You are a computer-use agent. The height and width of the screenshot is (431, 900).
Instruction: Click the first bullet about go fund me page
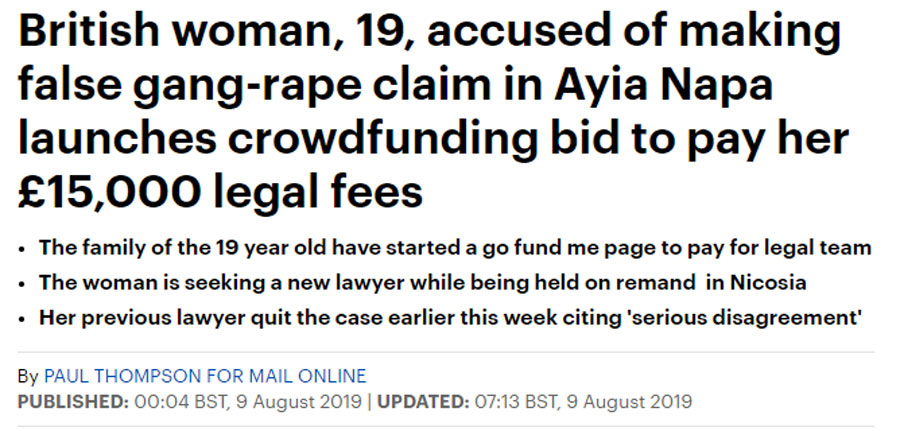click(x=455, y=248)
